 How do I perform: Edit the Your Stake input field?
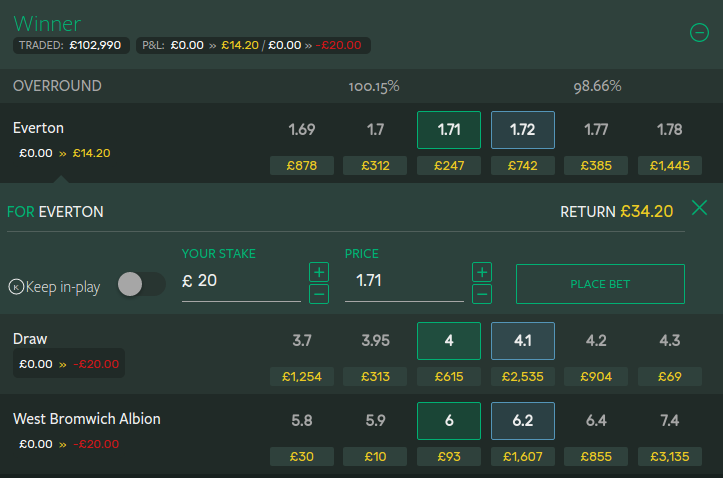click(x=241, y=281)
